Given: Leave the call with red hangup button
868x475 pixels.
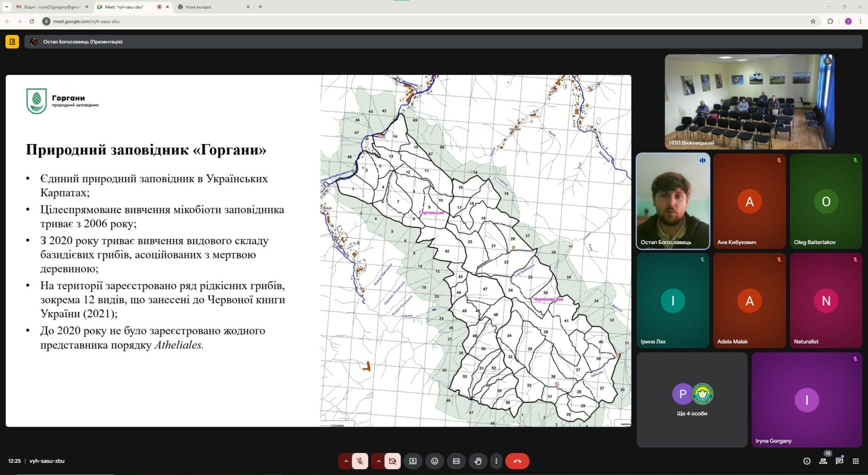Looking at the screenshot, I should click(x=517, y=461).
